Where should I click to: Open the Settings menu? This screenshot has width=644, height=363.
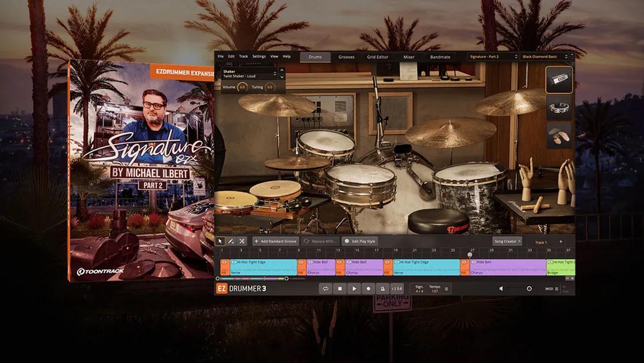point(258,56)
